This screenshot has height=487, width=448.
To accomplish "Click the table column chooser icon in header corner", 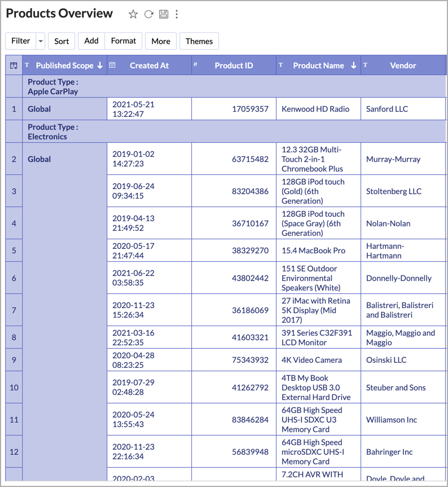I will point(14,65).
